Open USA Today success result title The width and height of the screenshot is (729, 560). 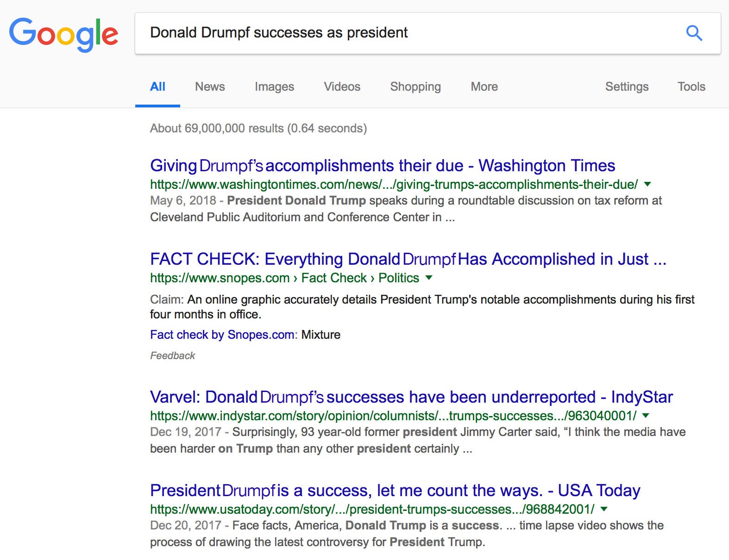click(395, 491)
